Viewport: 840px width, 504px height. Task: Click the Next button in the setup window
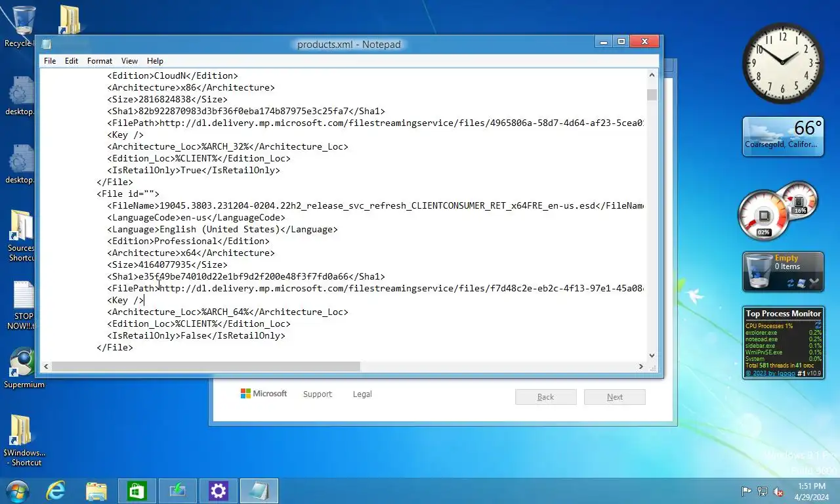[x=615, y=397]
